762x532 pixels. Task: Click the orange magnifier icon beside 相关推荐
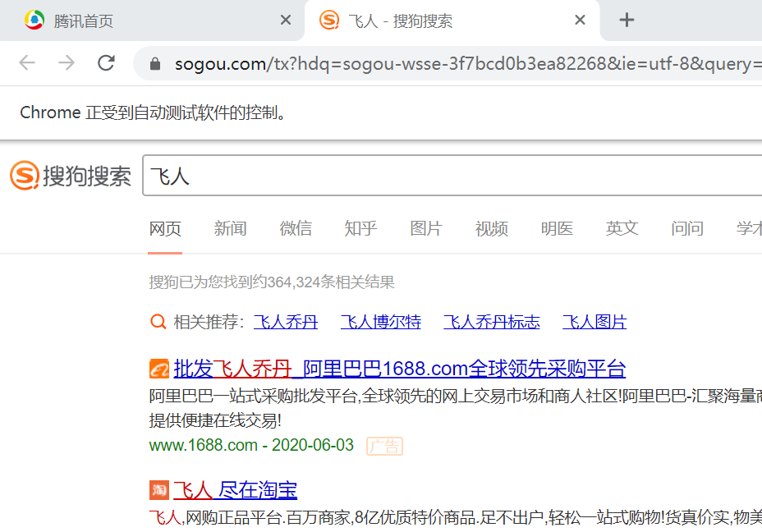pyautogui.click(x=158, y=322)
